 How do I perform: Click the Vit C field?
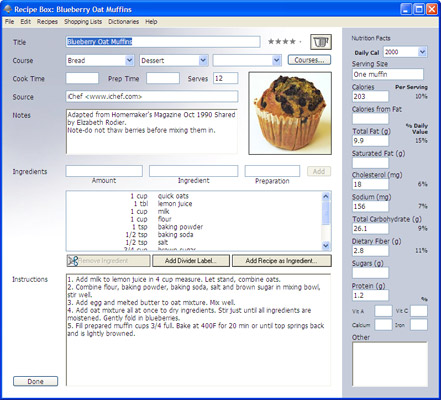(x=419, y=311)
